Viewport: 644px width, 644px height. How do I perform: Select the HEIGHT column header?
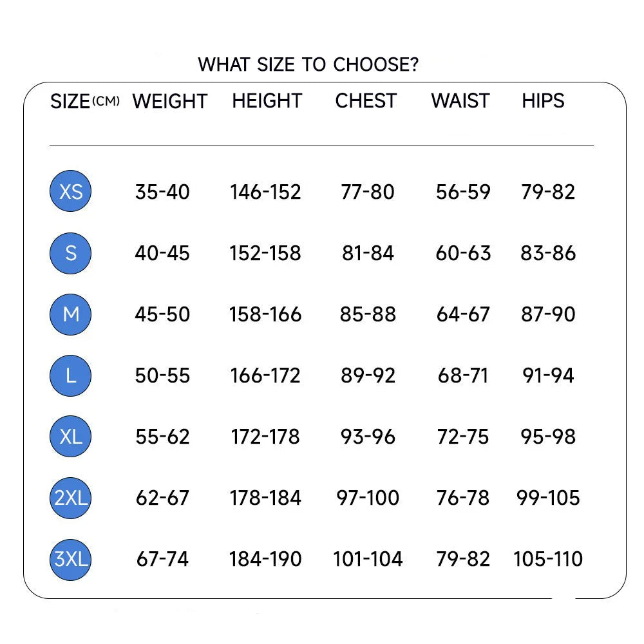pyautogui.click(x=267, y=101)
